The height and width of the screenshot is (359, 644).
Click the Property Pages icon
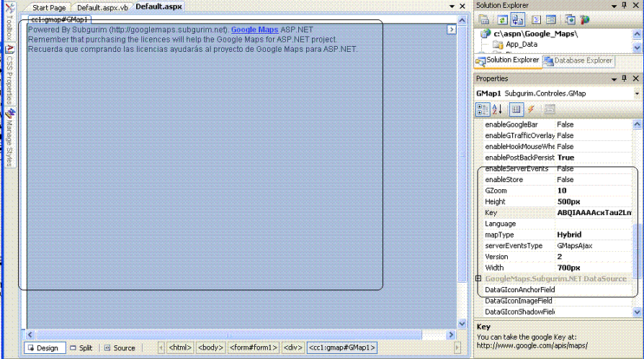click(x=550, y=109)
